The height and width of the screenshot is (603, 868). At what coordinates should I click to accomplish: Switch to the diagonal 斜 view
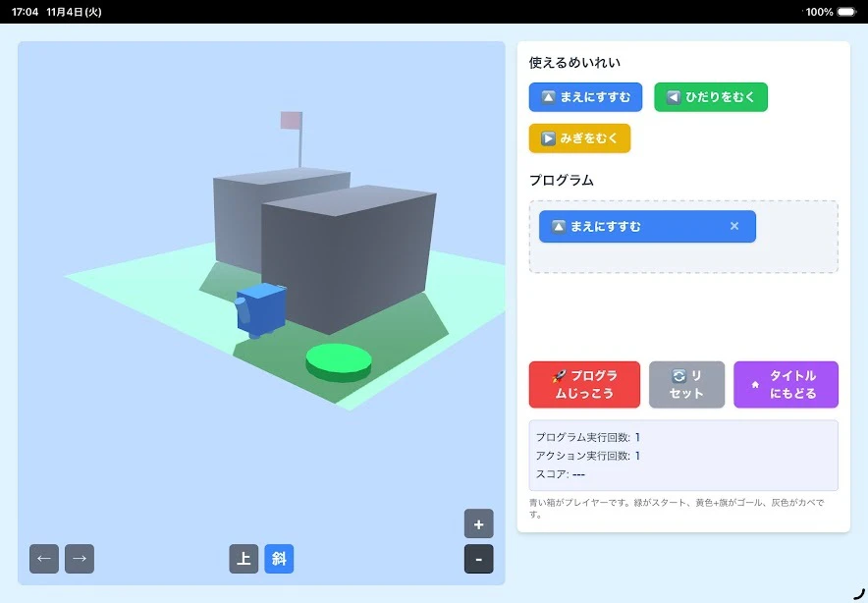click(x=279, y=558)
